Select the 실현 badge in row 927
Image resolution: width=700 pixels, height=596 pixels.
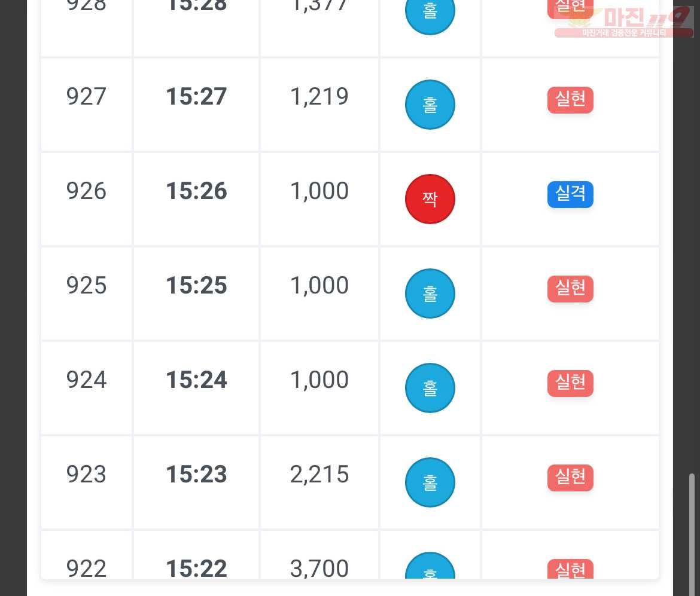click(x=570, y=100)
